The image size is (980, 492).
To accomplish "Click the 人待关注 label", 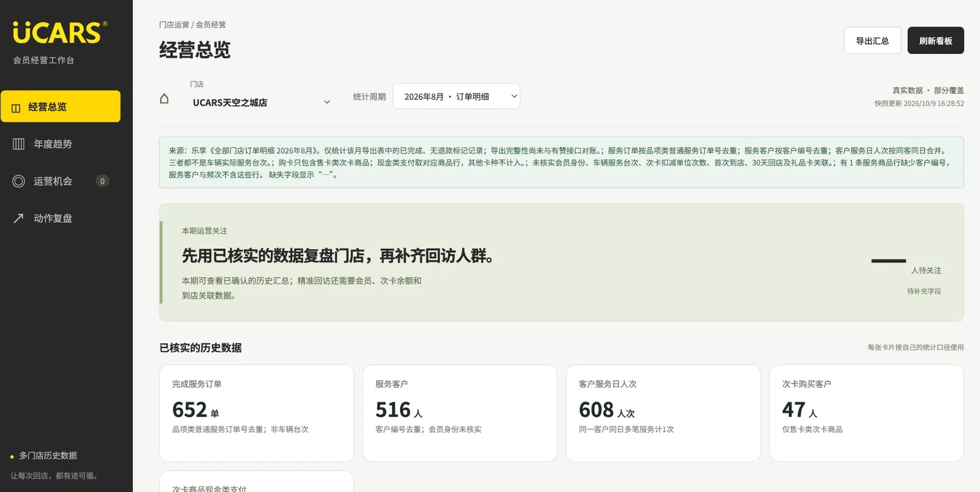I will tap(926, 270).
